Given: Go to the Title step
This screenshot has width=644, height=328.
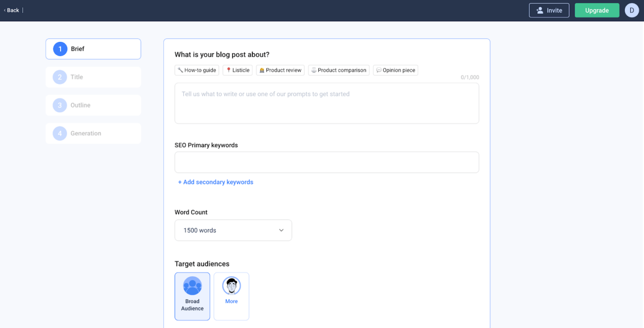Looking at the screenshot, I should tap(93, 77).
